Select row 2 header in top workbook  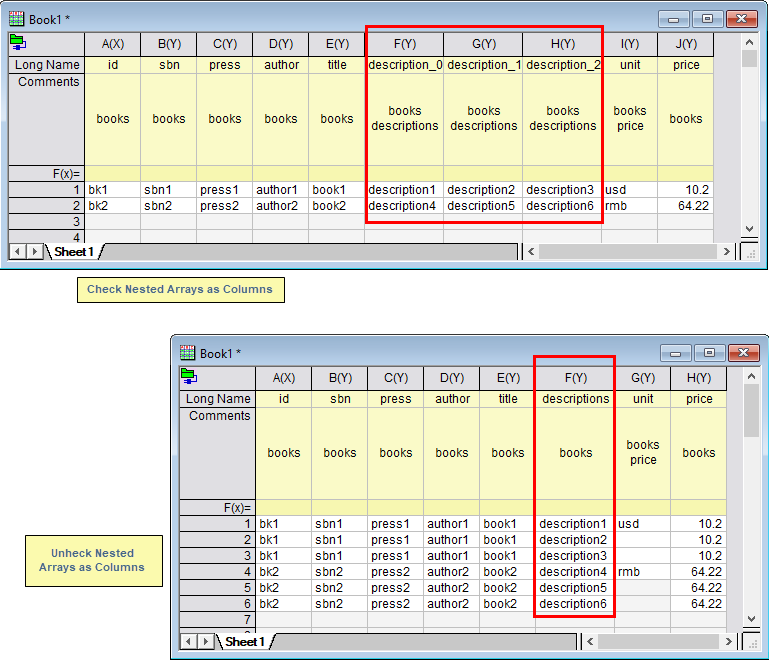[x=47, y=205]
